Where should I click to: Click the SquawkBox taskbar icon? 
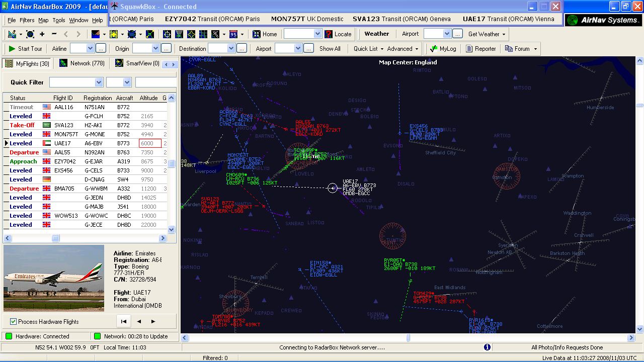pos(115,6)
